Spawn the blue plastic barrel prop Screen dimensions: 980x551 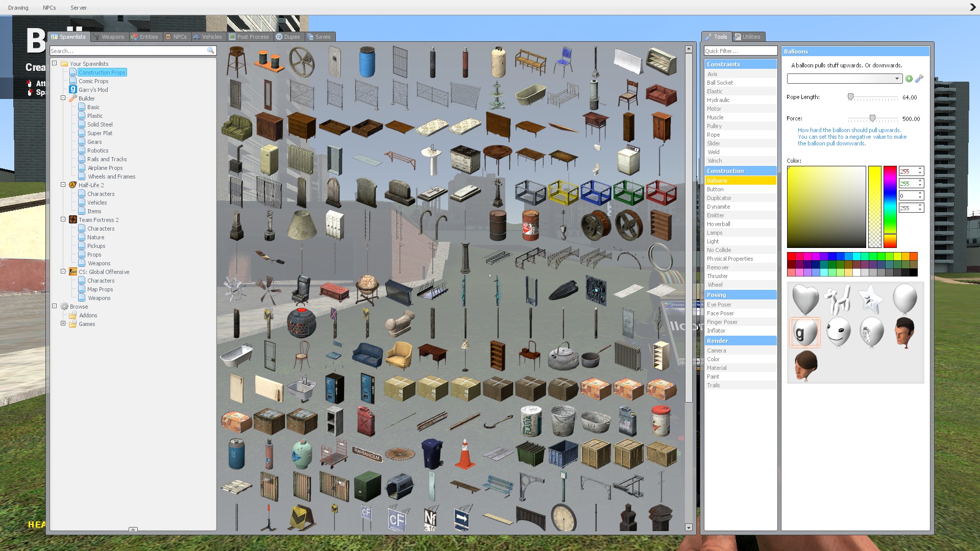click(x=367, y=62)
